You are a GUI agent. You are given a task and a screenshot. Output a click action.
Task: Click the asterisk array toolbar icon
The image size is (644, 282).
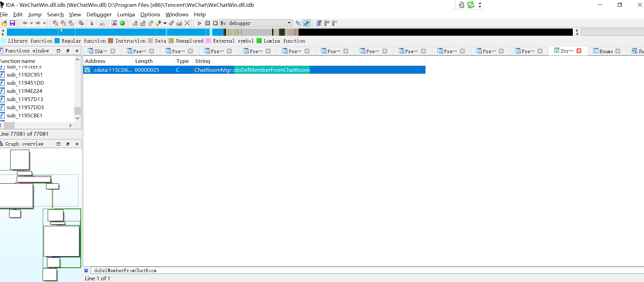(171, 23)
